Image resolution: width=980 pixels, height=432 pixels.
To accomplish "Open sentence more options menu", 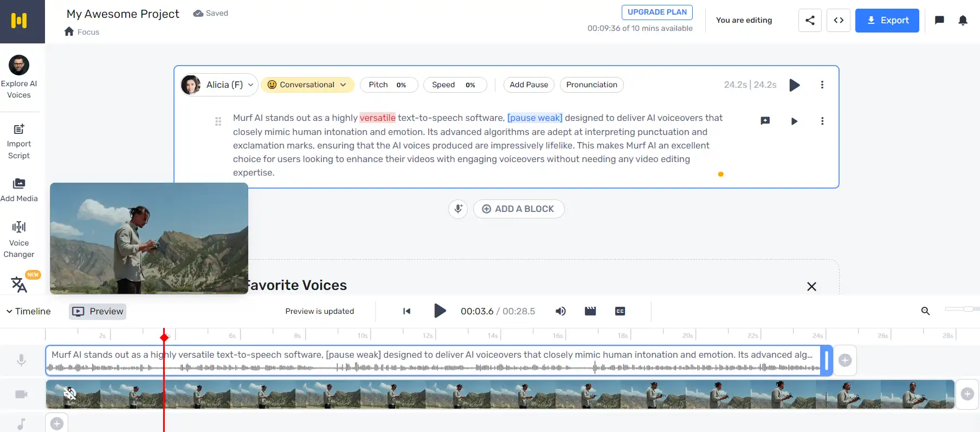I will (x=822, y=121).
